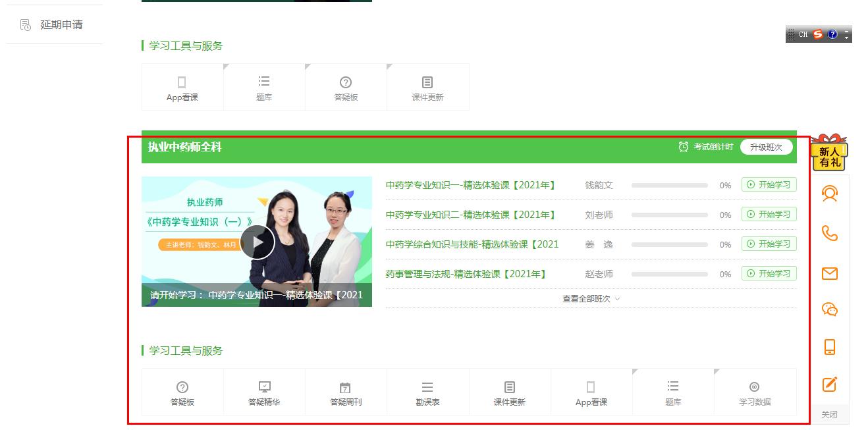Click the 升级班次 button
Viewport: 868px width, 430px height.
click(766, 147)
